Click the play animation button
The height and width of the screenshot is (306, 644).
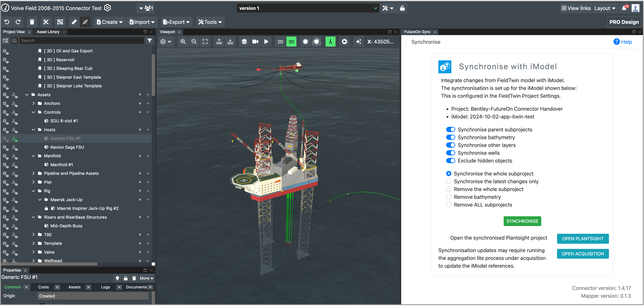(x=266, y=41)
